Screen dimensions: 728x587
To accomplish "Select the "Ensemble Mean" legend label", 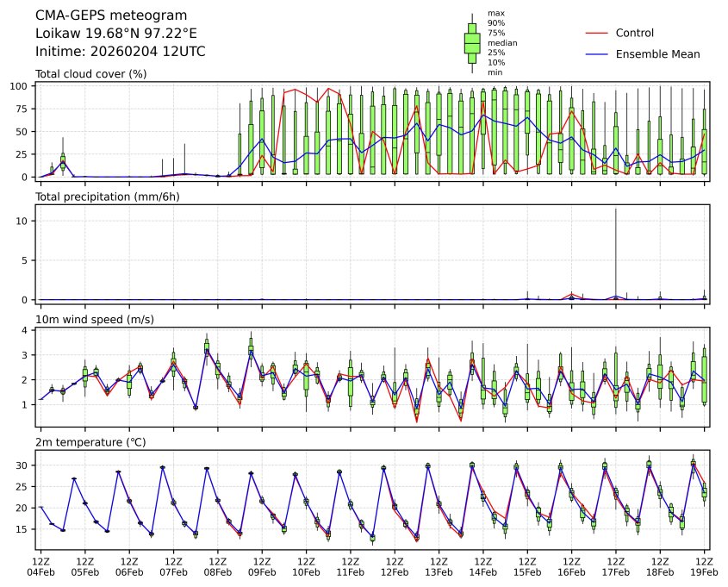I will (657, 54).
